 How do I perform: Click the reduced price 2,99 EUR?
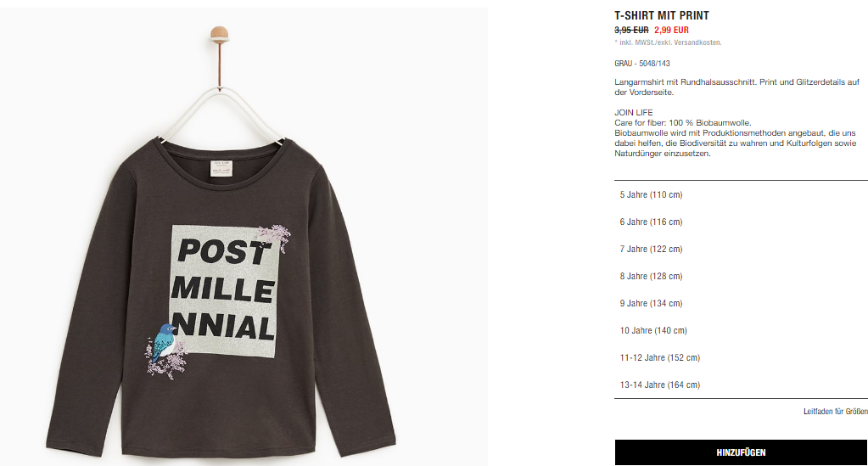point(671,30)
